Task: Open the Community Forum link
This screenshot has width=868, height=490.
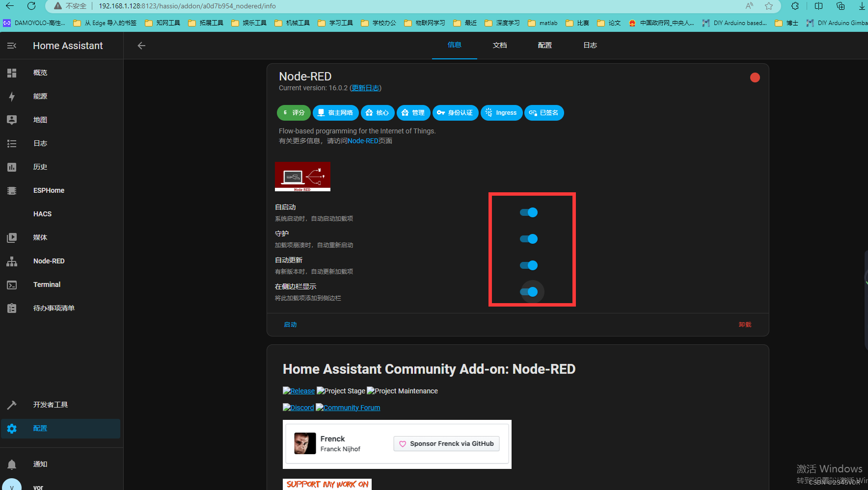Action: (x=348, y=408)
